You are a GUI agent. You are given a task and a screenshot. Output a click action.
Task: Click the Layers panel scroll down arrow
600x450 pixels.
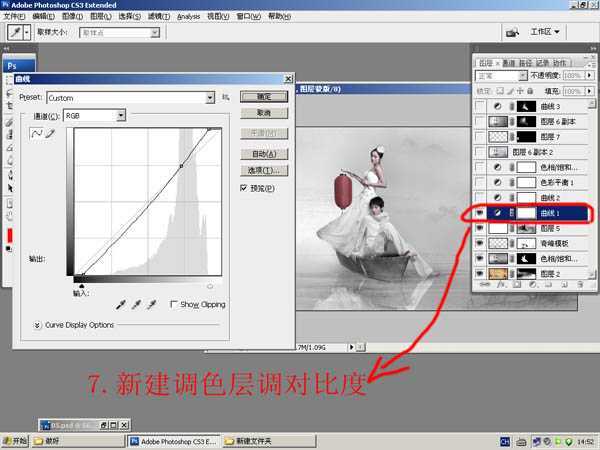592,274
